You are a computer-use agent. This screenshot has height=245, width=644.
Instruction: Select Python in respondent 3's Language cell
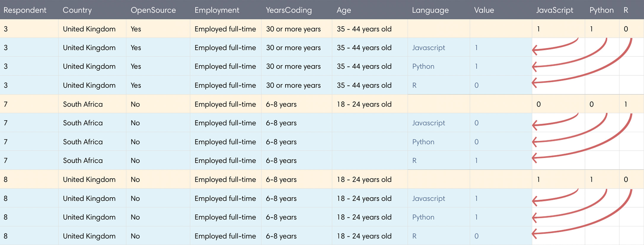423,67
